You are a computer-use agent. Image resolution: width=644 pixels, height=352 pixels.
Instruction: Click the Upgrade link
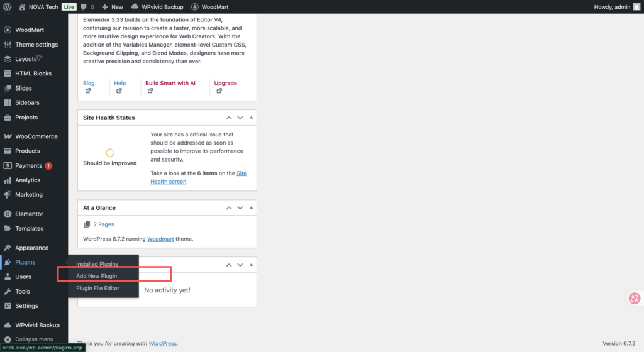(226, 83)
